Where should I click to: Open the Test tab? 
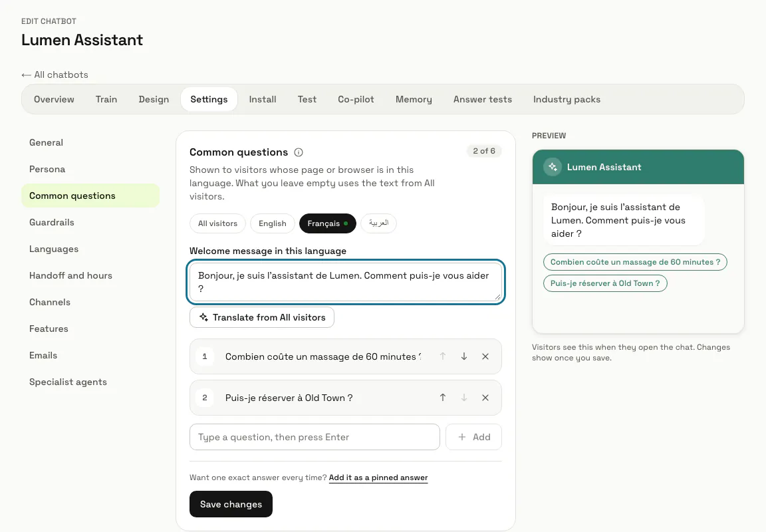(307, 99)
